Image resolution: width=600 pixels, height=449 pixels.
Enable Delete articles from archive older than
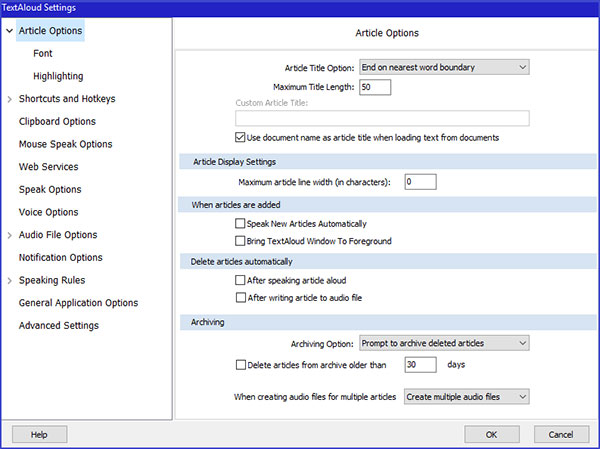pos(241,365)
